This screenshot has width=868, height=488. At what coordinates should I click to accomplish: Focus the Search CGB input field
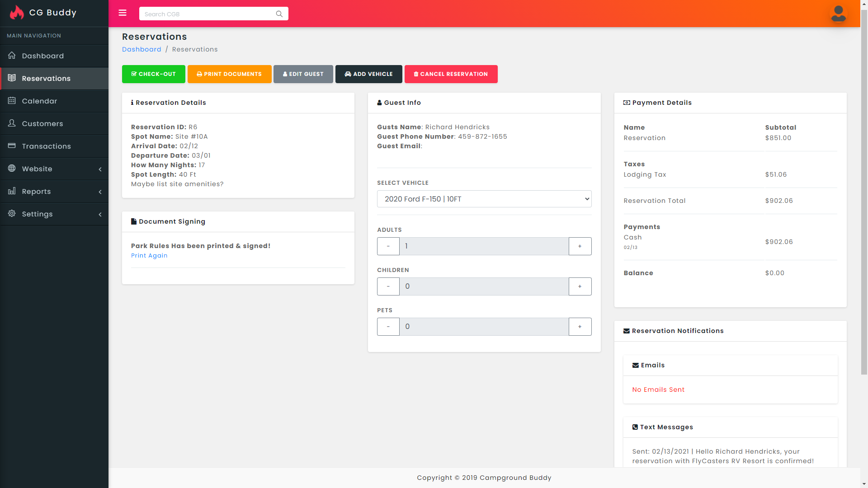[208, 14]
